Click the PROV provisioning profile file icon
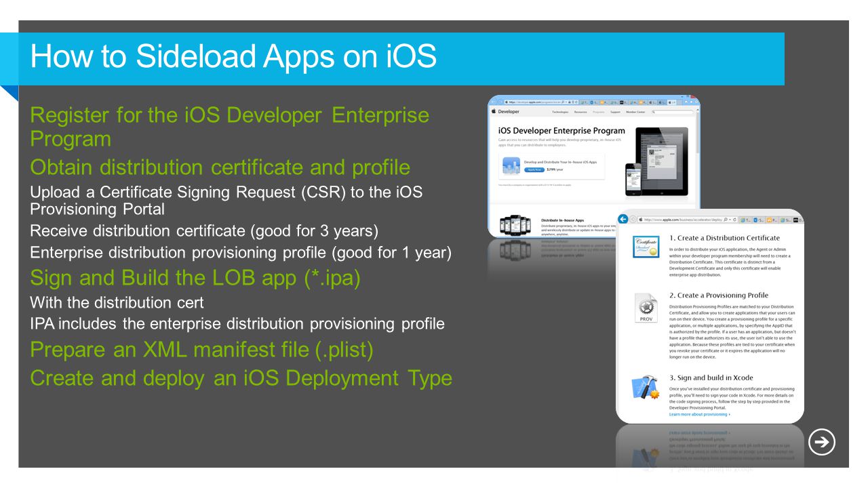Screen dimensions: 868x488 click(646, 308)
